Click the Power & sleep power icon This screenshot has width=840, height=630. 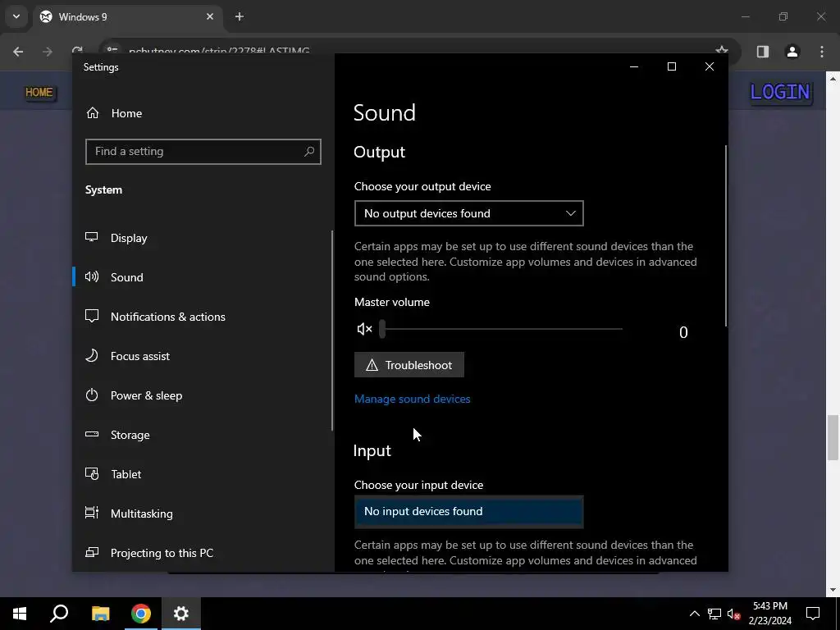[x=92, y=395]
